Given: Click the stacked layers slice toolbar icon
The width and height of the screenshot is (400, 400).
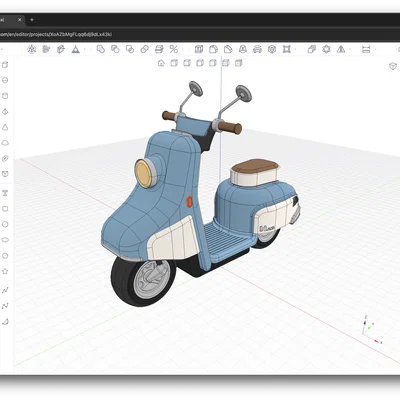Looking at the screenshot, I should [x=159, y=49].
